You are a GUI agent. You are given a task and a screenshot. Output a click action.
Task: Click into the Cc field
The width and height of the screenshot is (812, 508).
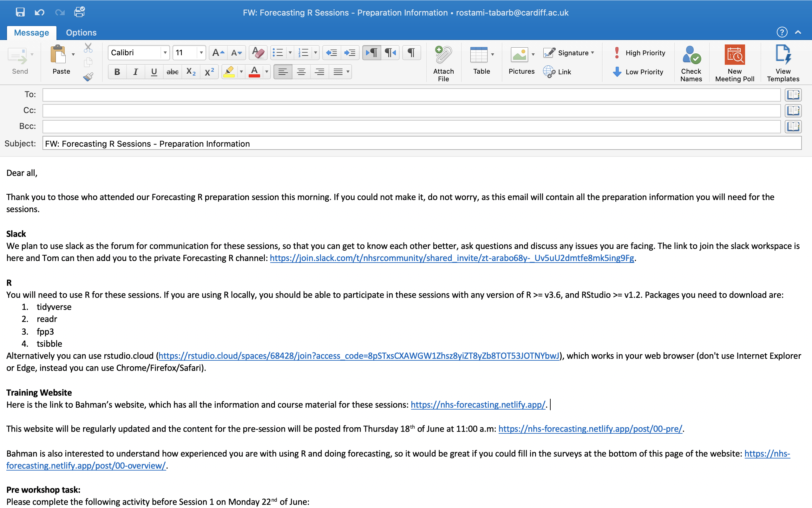pos(411,110)
